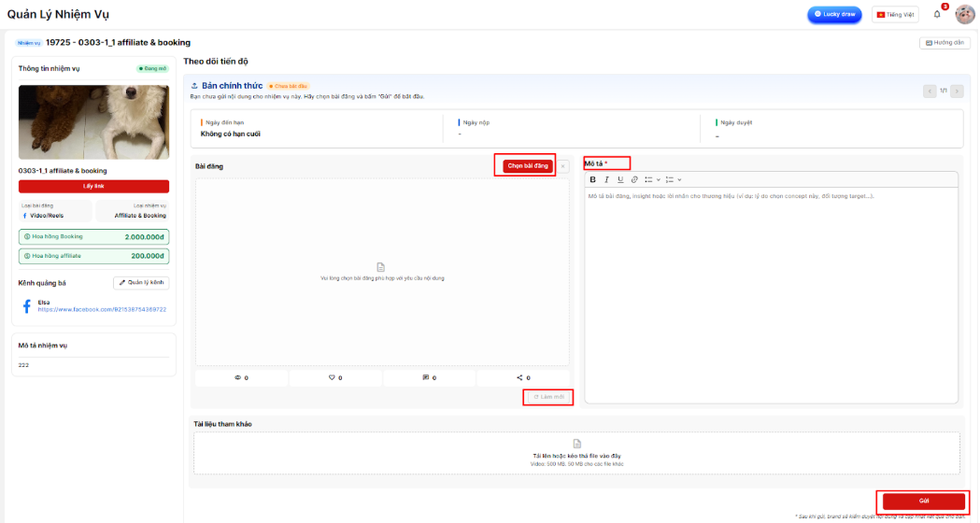Open the Elsa Facebook channel link
Screen dimensions: 980x523
[x=102, y=309]
